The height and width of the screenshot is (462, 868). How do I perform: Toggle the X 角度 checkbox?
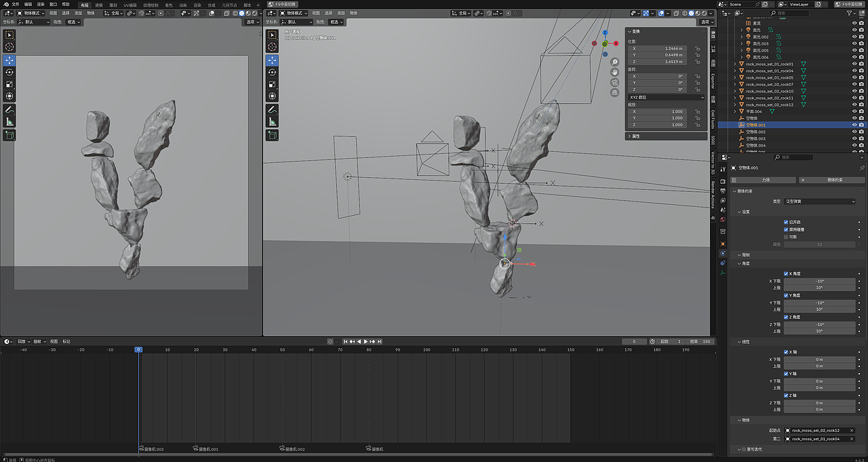(x=786, y=273)
